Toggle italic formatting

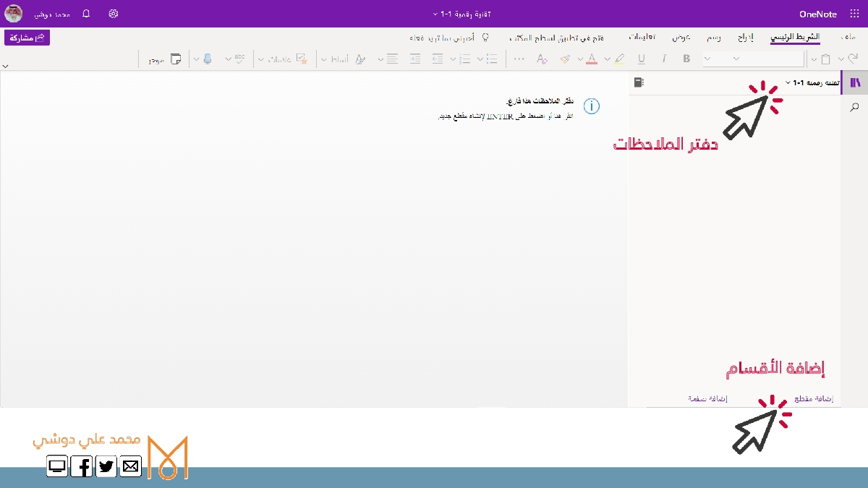(x=663, y=59)
